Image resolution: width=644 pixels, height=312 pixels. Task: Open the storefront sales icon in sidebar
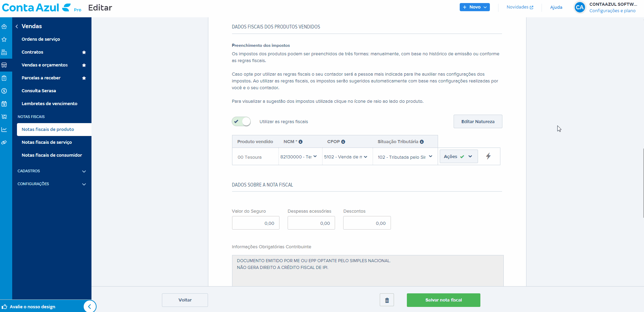coord(4,65)
